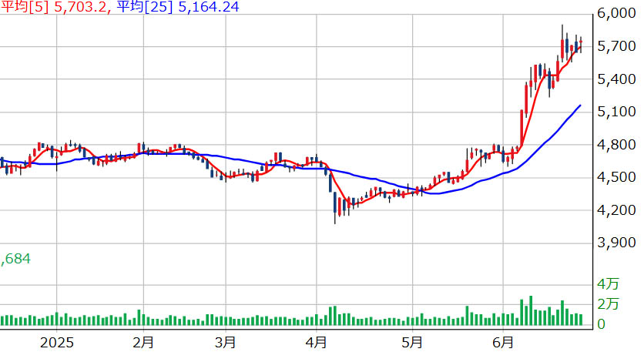Click the 6月 date axis label

(x=503, y=343)
